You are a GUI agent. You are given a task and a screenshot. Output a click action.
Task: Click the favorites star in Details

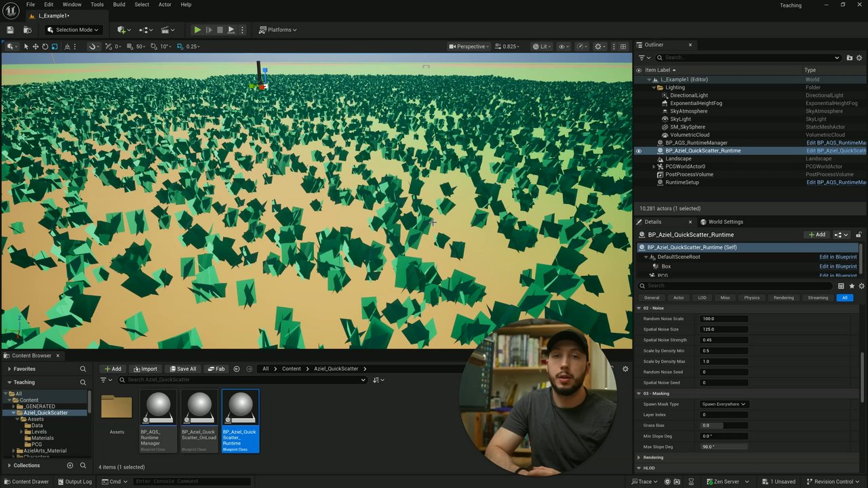852,286
